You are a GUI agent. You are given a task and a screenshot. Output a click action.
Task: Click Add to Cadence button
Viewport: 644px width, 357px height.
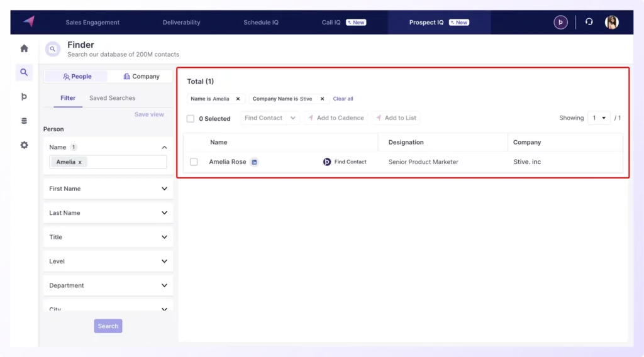pos(336,118)
